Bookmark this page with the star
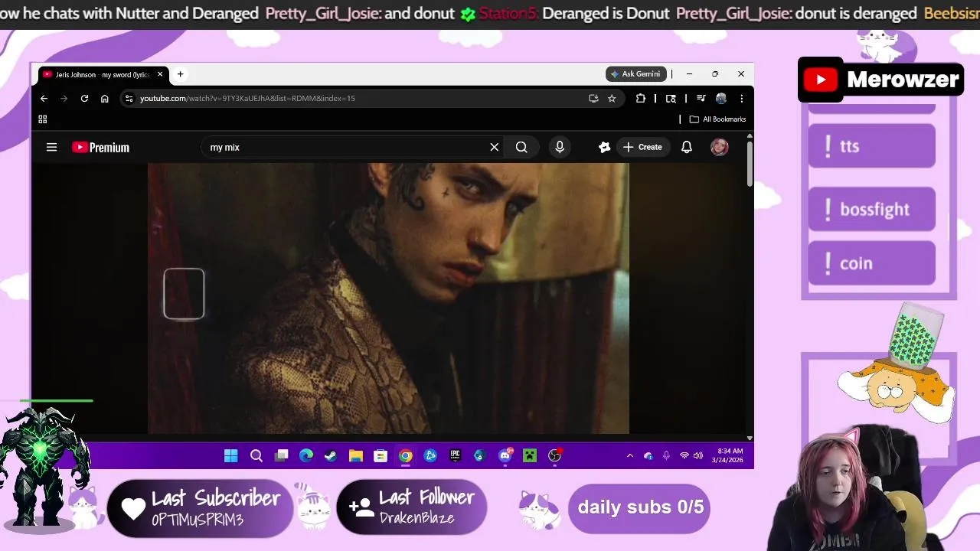This screenshot has height=551, width=980. pos(612,98)
